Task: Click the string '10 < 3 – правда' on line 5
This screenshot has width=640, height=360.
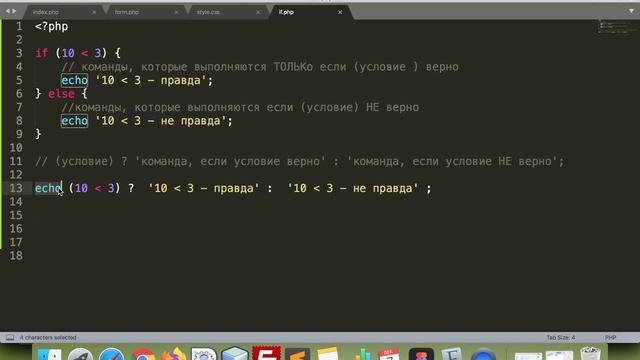Action: (151, 80)
